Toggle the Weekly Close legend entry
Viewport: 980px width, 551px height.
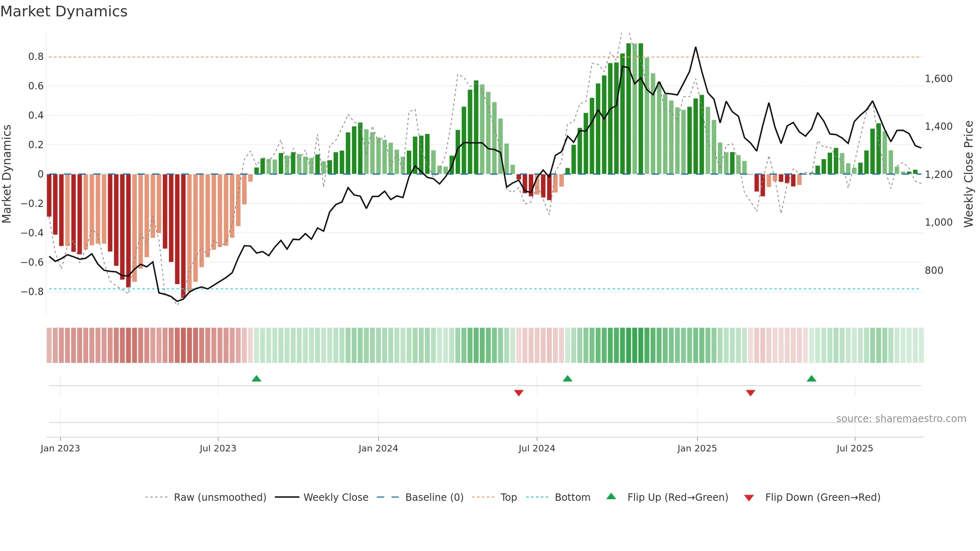321,497
